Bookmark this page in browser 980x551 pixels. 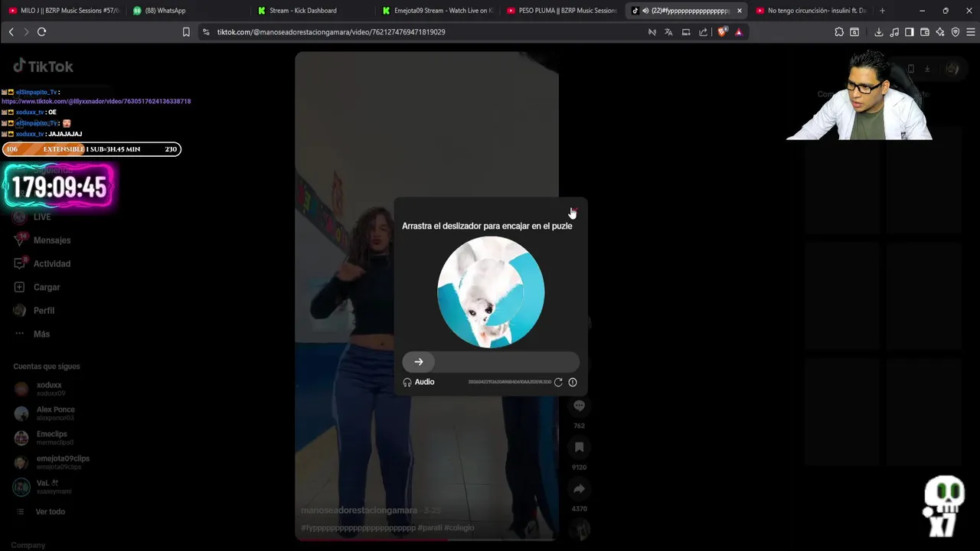pyautogui.click(x=186, y=32)
